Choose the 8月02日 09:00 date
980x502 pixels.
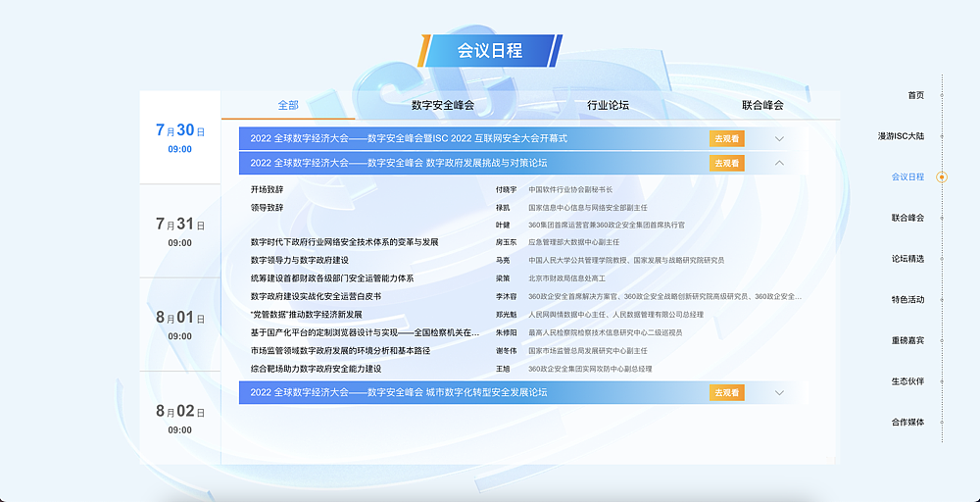click(180, 419)
